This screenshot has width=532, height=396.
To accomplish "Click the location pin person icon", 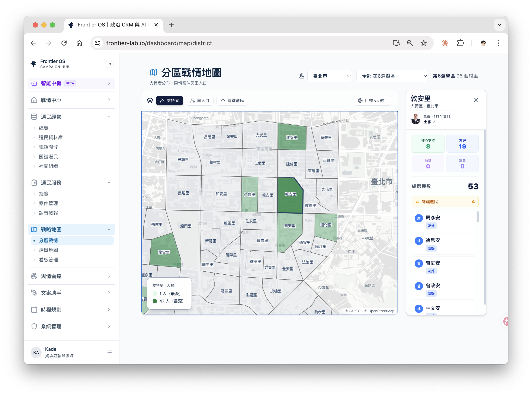I will coord(302,76).
